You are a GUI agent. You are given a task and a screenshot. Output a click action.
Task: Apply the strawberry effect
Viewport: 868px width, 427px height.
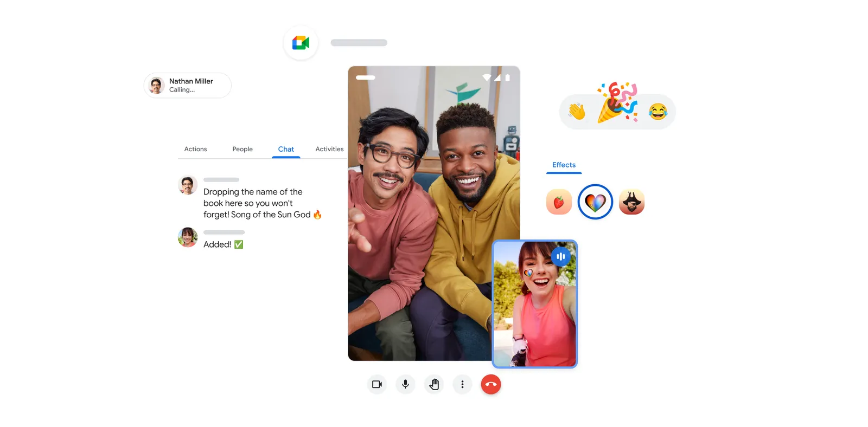click(559, 202)
